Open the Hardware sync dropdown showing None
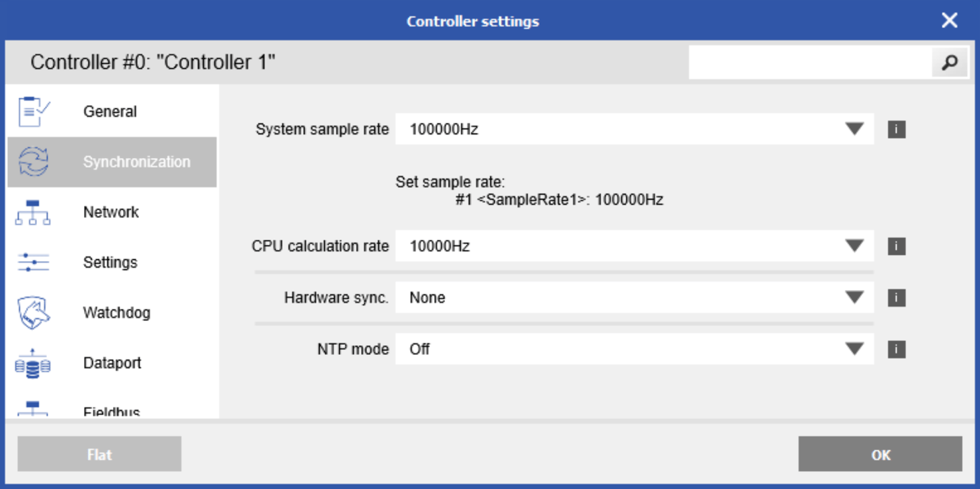 point(855,297)
